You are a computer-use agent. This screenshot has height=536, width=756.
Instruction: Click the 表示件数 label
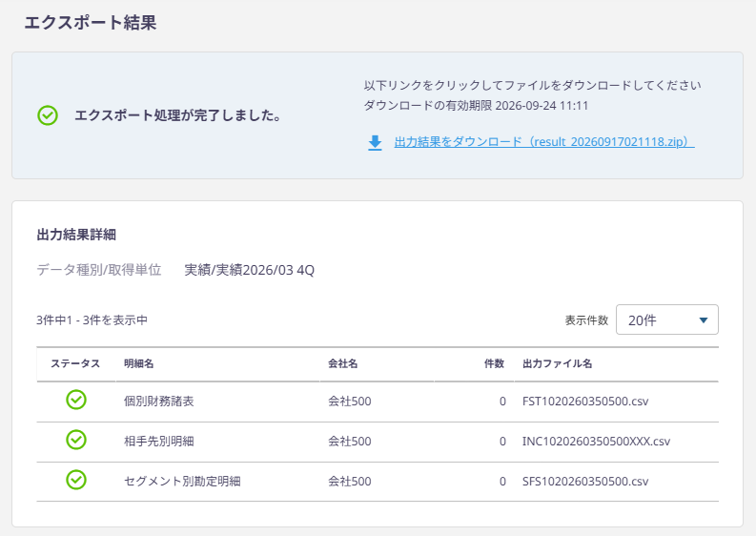[586, 320]
